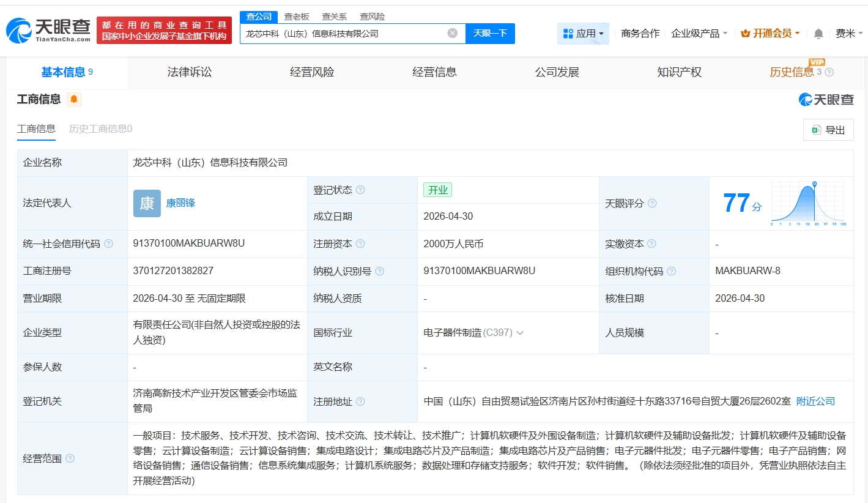This screenshot has width=868, height=503.
Task: Select the 工商信息 sub-tab
Action: (36, 129)
